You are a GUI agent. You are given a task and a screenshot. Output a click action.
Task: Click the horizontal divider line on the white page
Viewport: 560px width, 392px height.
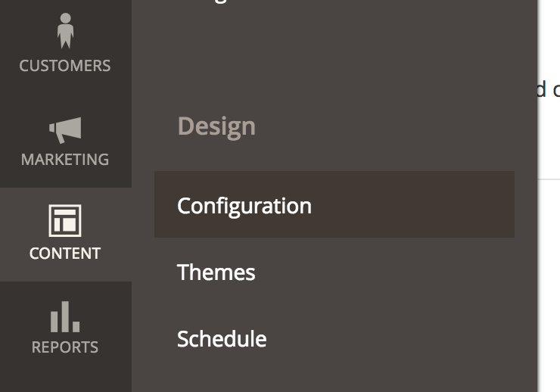pos(549,179)
